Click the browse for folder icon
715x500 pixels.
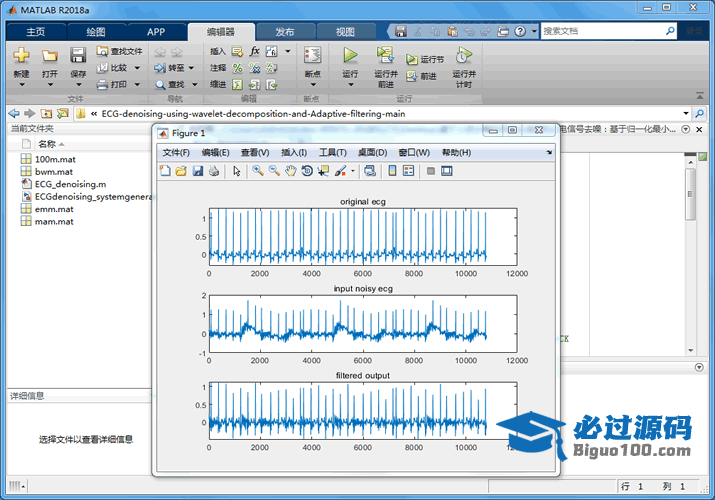coord(62,113)
